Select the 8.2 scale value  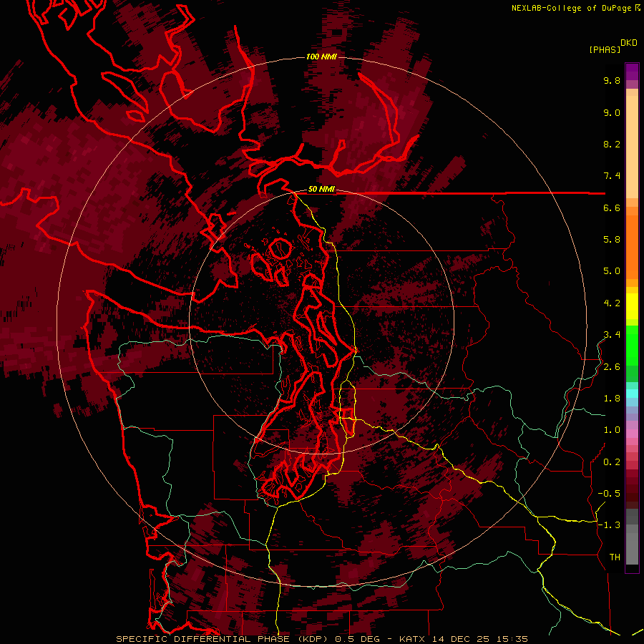[x=612, y=144]
